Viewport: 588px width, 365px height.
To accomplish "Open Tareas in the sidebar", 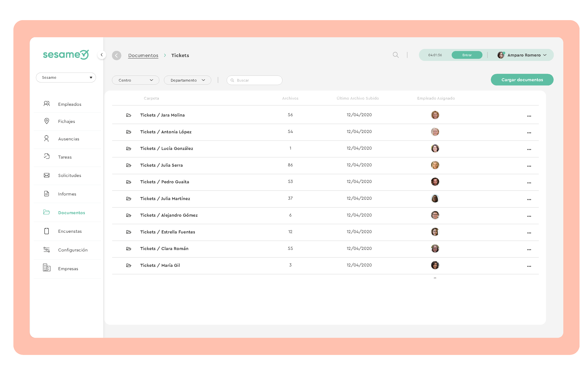I will point(65,157).
